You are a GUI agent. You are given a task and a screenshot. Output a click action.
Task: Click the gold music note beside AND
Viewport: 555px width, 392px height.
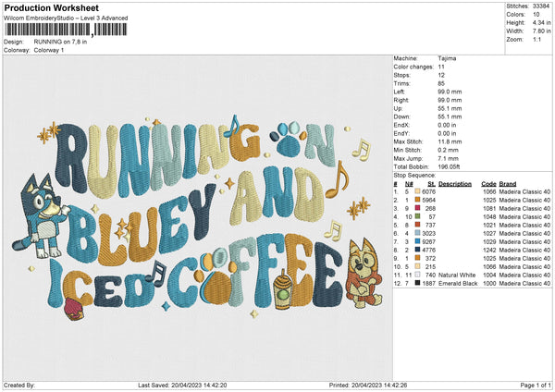point(339,174)
